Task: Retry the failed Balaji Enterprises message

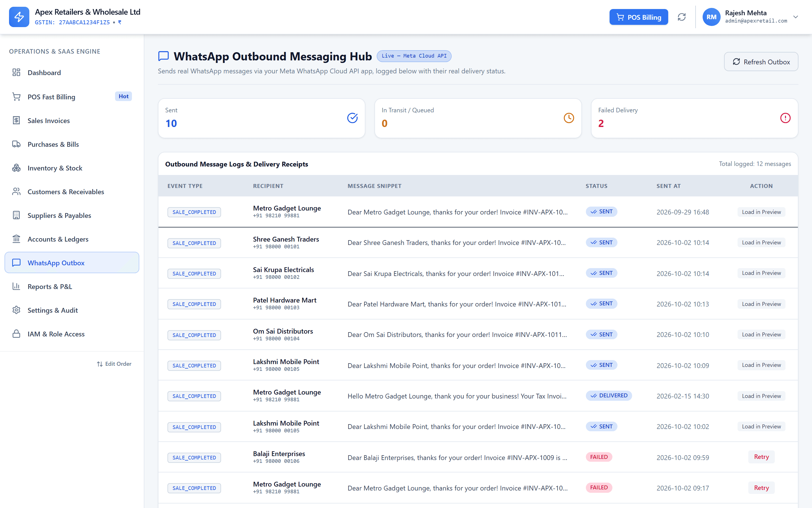Action: (x=761, y=457)
